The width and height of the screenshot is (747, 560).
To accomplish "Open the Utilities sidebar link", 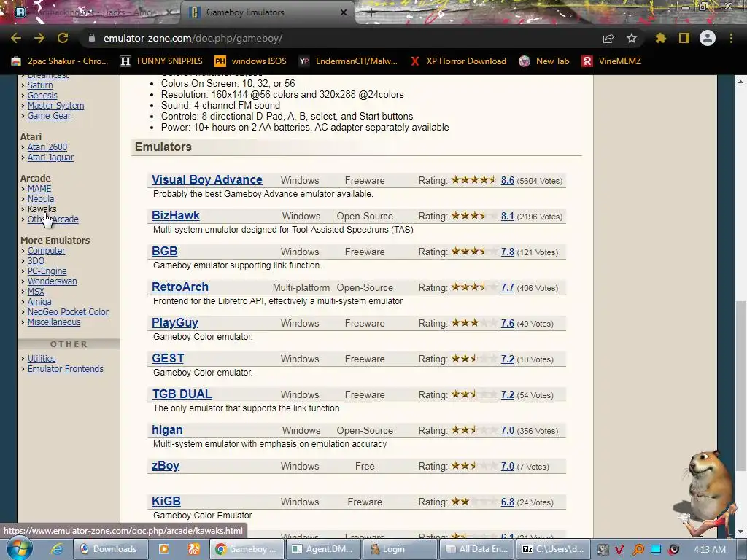I will [x=42, y=359].
